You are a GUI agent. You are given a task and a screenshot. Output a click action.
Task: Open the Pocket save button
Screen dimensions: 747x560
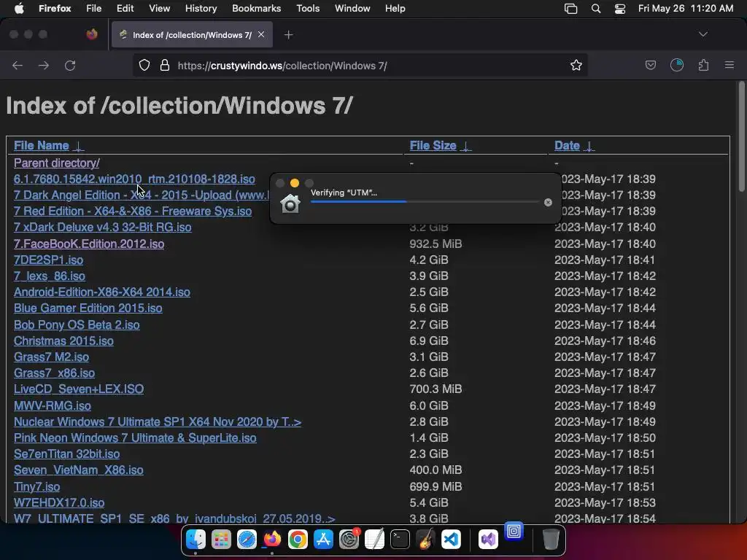tap(650, 65)
